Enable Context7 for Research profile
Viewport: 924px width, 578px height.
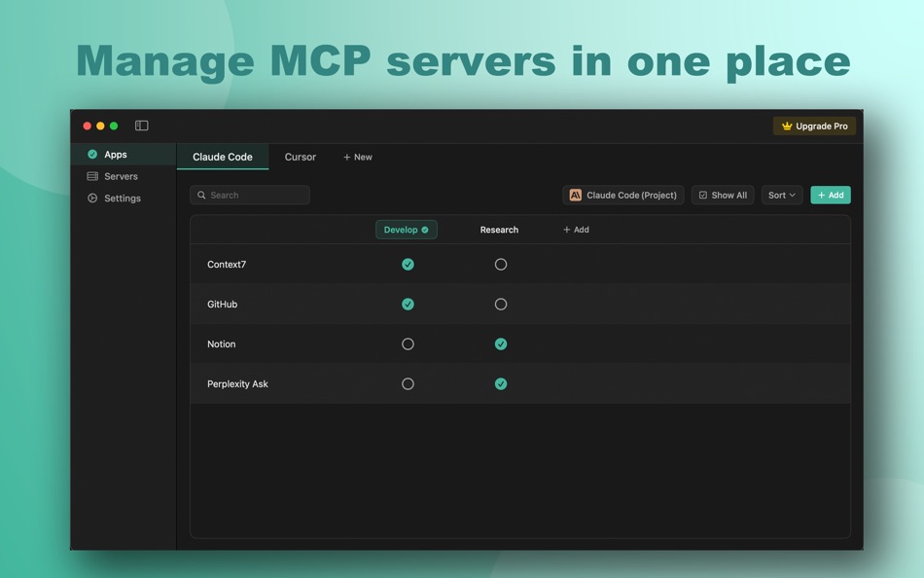point(501,265)
